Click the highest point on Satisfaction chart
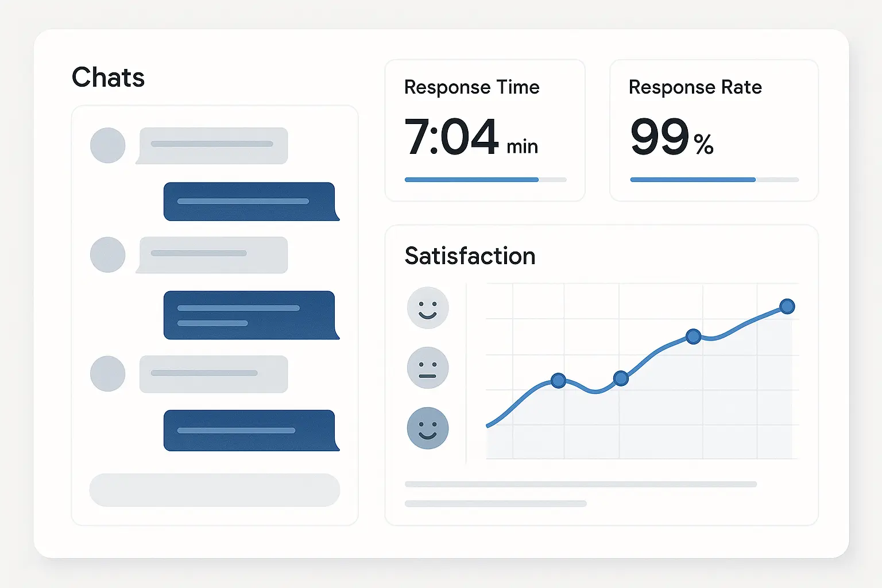 point(787,307)
